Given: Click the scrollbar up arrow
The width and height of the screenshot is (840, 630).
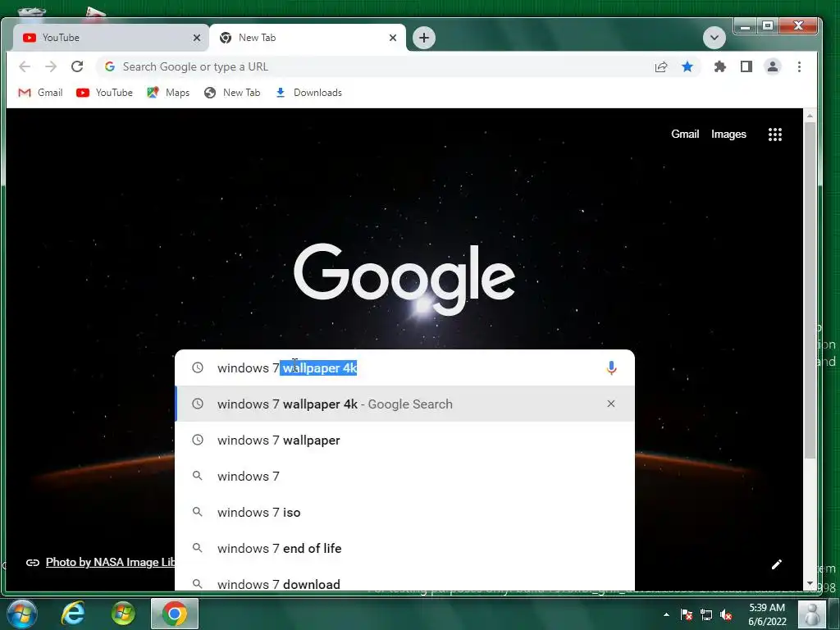Looking at the screenshot, I should tap(810, 115).
